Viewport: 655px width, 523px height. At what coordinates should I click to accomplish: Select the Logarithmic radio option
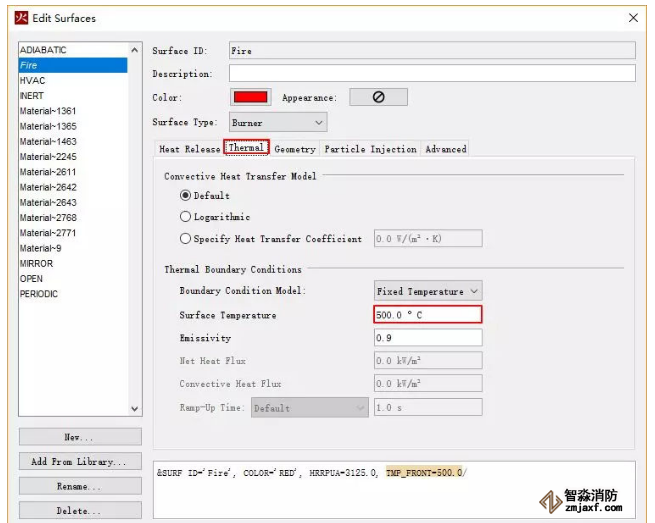pos(186,217)
